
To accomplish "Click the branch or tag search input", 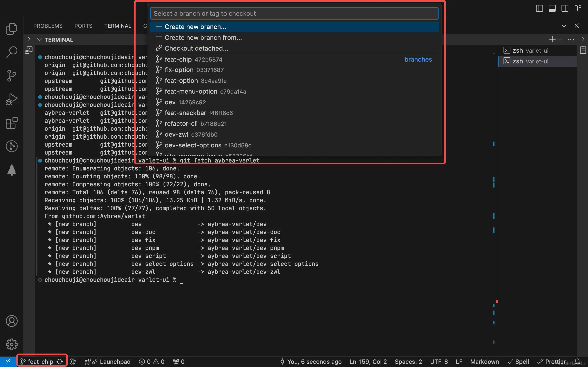I will click(x=294, y=14).
